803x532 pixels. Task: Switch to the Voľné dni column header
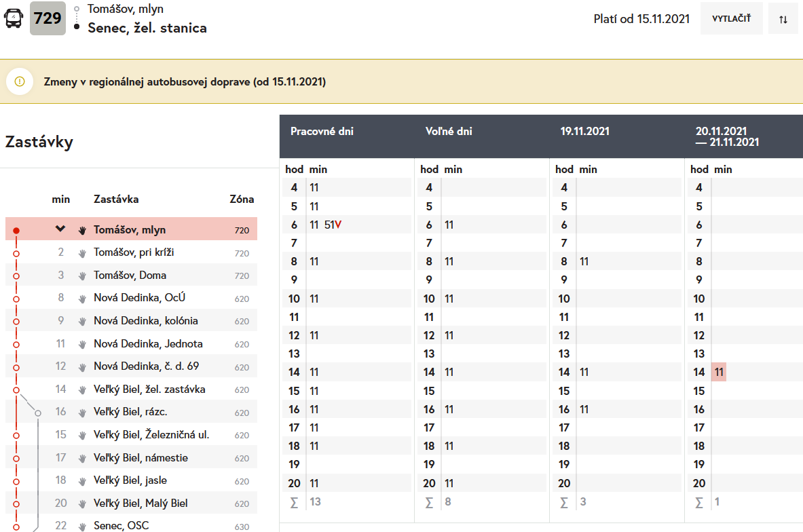coord(449,132)
